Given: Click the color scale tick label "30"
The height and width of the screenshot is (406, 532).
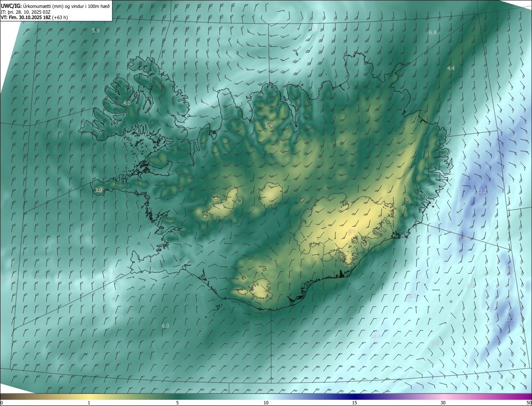Looking at the screenshot, I should (443, 403).
